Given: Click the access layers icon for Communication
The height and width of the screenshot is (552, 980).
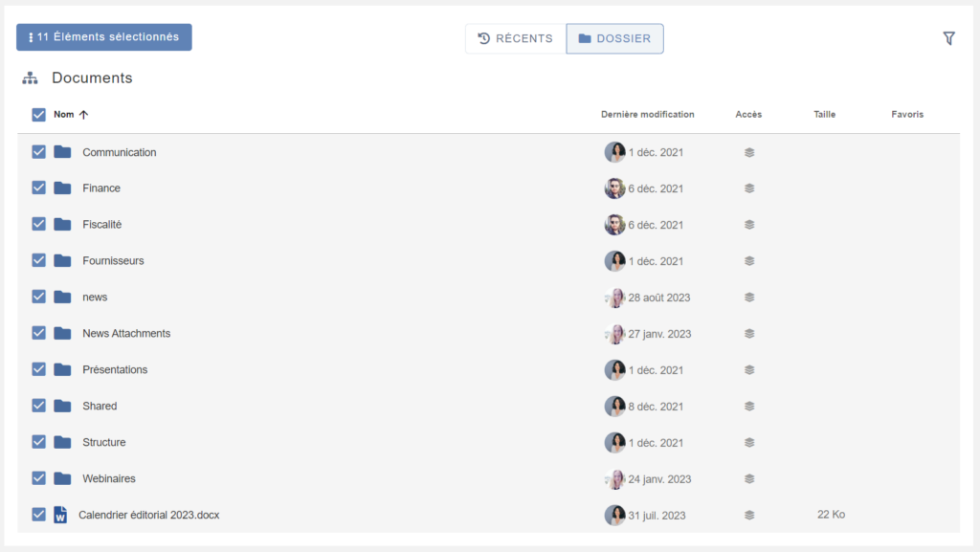Looking at the screenshot, I should click(x=749, y=152).
